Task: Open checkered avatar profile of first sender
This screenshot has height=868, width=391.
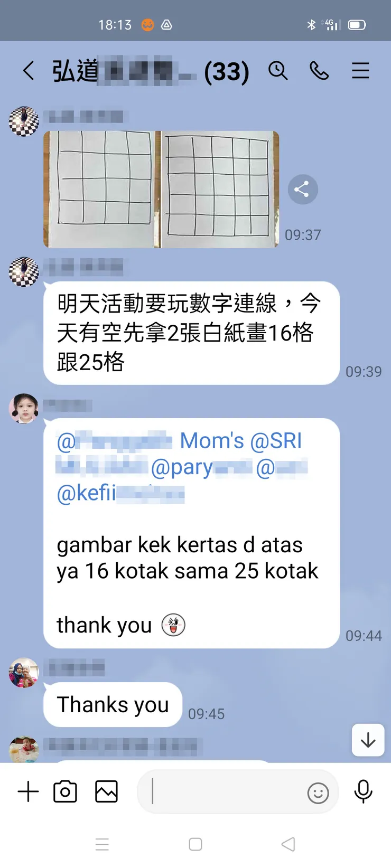Action: click(x=24, y=121)
